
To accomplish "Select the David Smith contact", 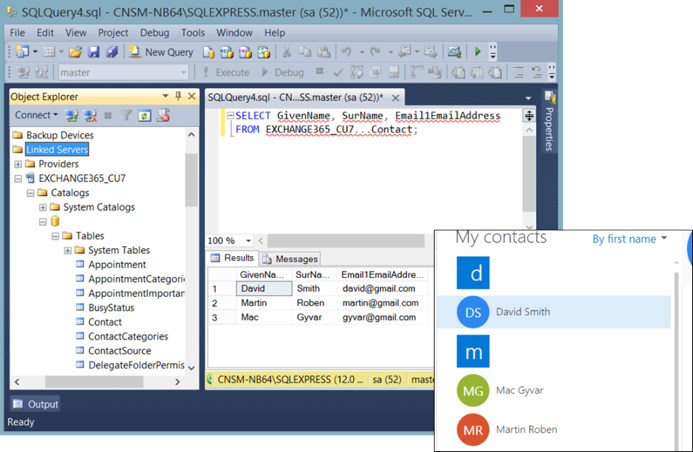I will pyautogui.click(x=554, y=312).
